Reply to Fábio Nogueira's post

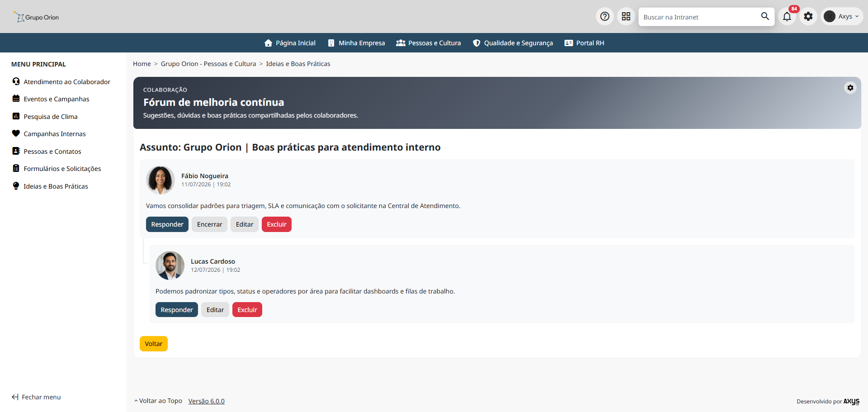[167, 224]
